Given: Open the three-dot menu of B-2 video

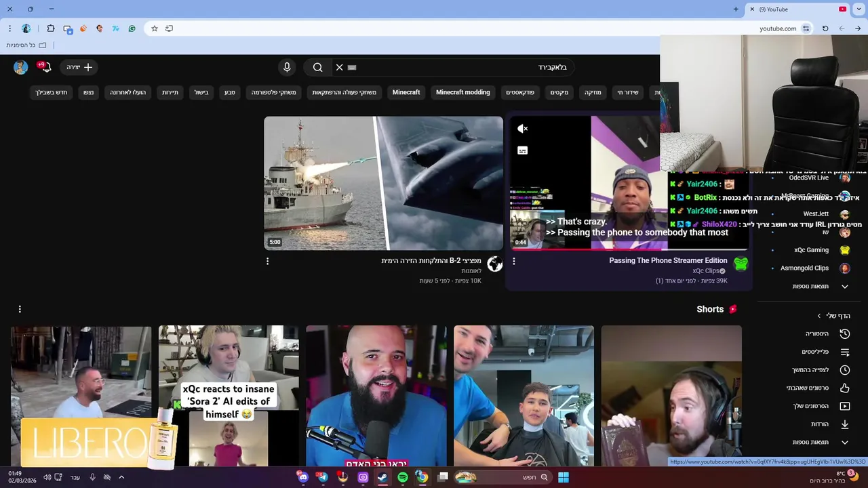Looking at the screenshot, I should tap(267, 261).
